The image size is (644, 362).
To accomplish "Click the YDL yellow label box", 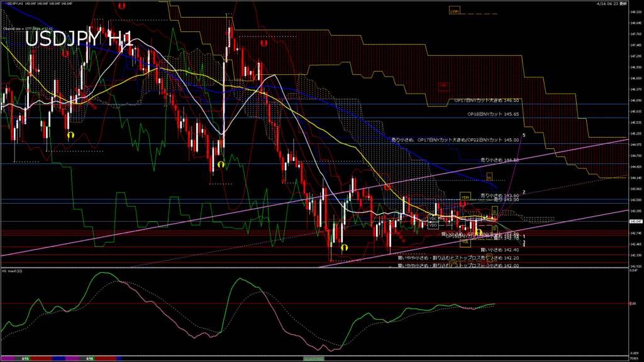I will click(465, 241).
